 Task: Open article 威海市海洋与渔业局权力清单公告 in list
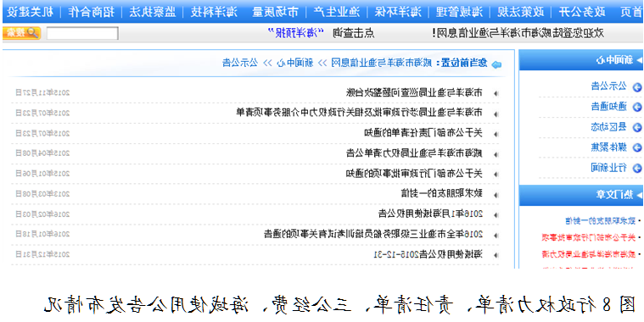(x=414, y=153)
